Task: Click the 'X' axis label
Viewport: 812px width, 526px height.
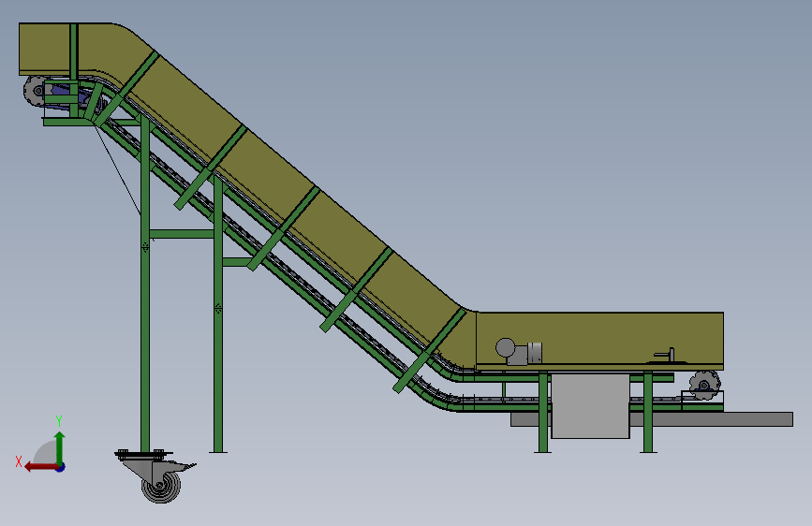Action: coord(19,461)
